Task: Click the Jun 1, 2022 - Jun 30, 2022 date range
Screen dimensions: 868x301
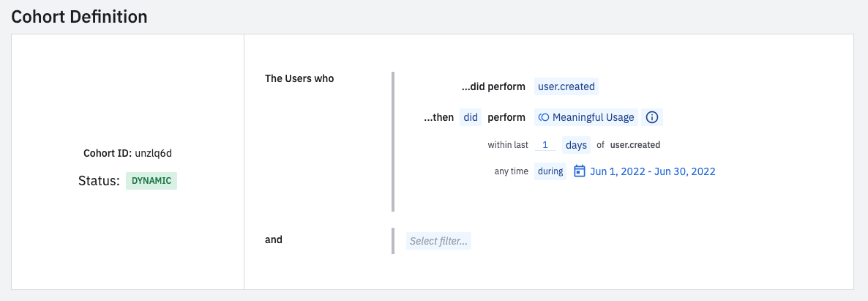Action: click(652, 171)
